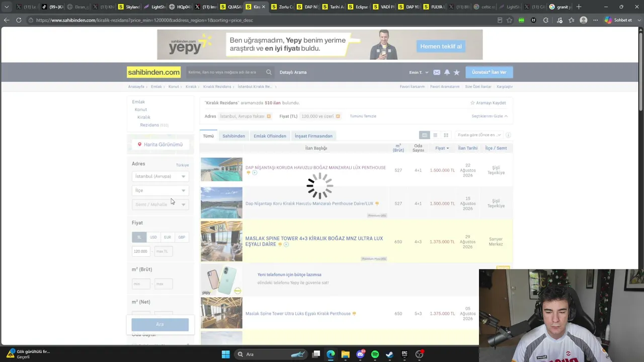644x362 pixels.
Task: Open File Explorer from the taskbar
Action: point(345,354)
